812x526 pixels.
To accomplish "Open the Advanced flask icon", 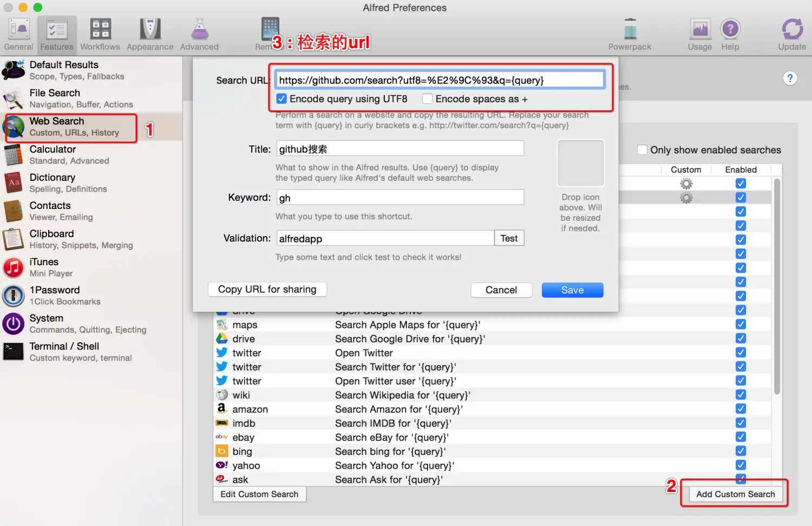I will pos(199,35).
